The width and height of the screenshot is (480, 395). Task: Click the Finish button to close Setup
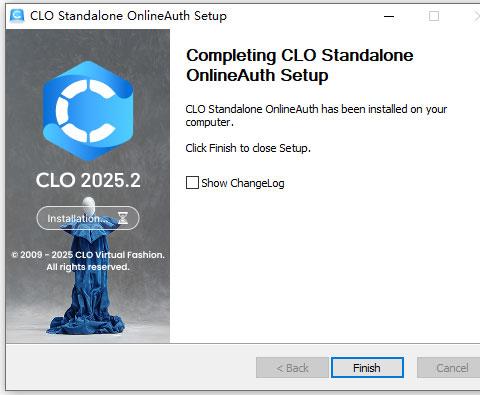pos(367,368)
